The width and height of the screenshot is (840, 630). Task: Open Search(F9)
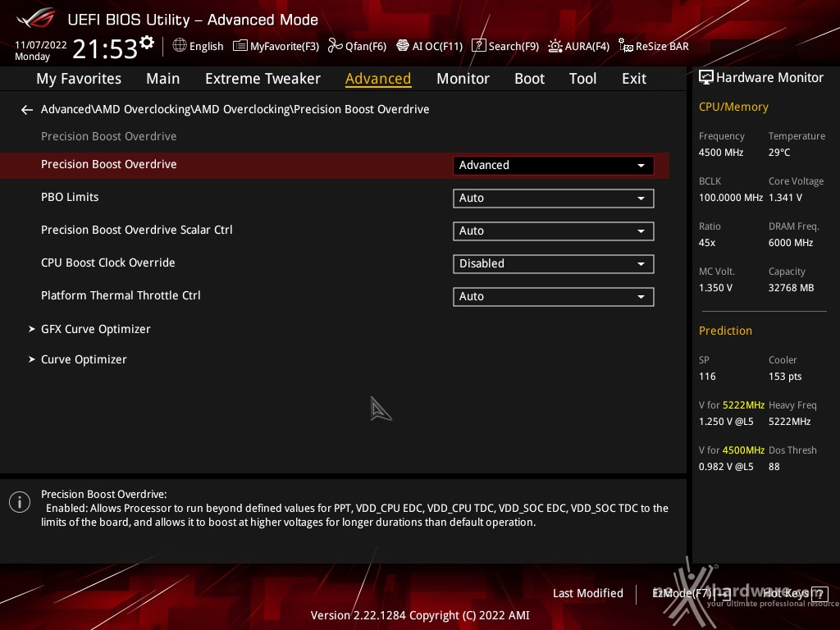[505, 46]
